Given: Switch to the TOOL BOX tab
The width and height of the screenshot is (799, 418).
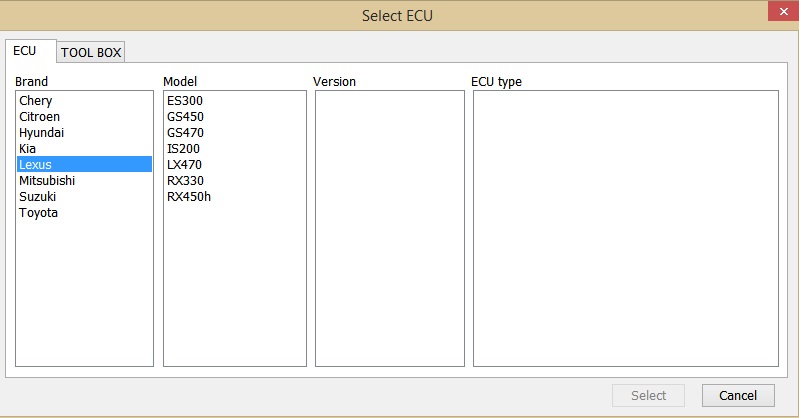Looking at the screenshot, I should point(91,53).
